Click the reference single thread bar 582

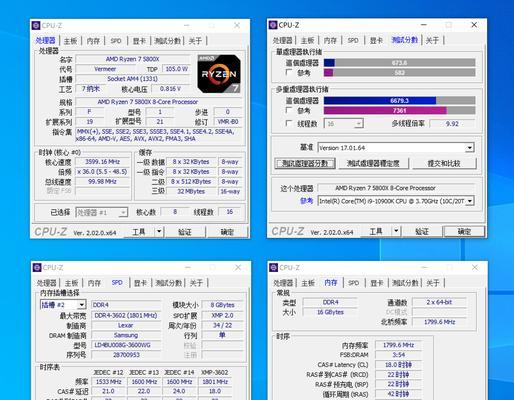pos(399,72)
